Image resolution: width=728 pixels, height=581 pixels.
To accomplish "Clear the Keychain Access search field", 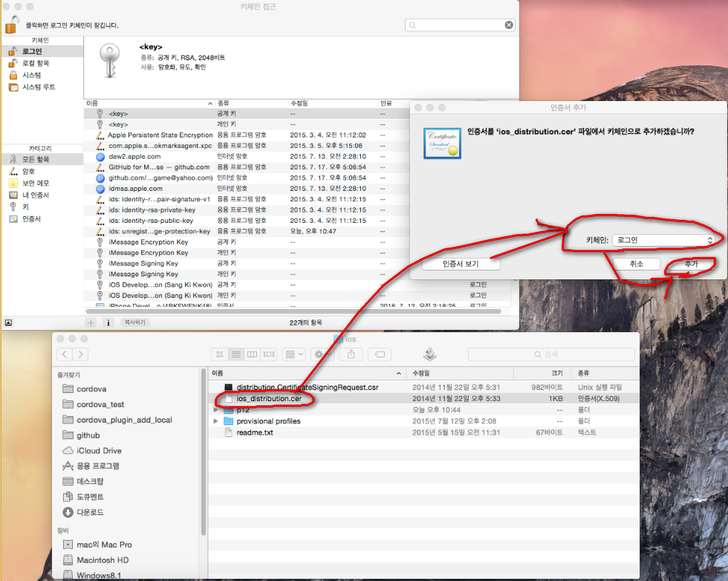I will pyautogui.click(x=510, y=25).
